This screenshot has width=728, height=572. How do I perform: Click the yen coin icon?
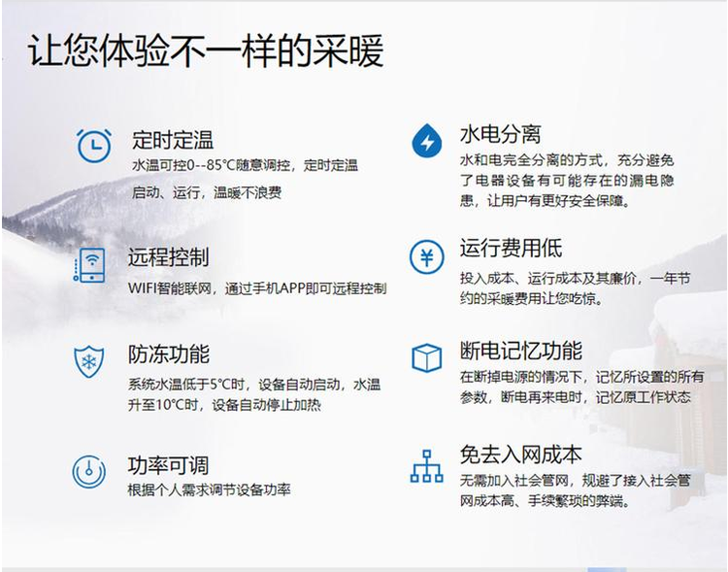click(427, 257)
